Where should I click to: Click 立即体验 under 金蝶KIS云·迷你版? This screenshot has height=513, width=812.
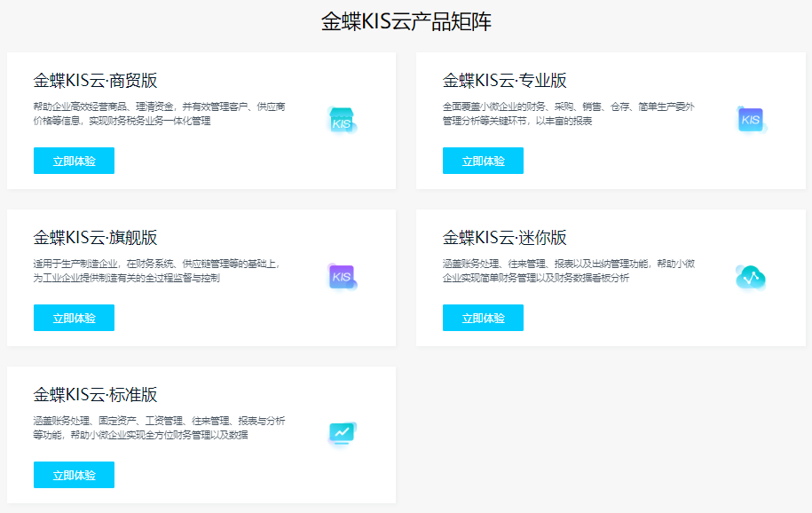click(x=483, y=318)
